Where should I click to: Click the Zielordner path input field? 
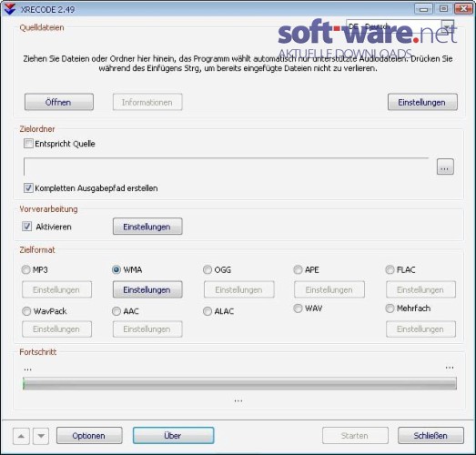[x=226, y=167]
